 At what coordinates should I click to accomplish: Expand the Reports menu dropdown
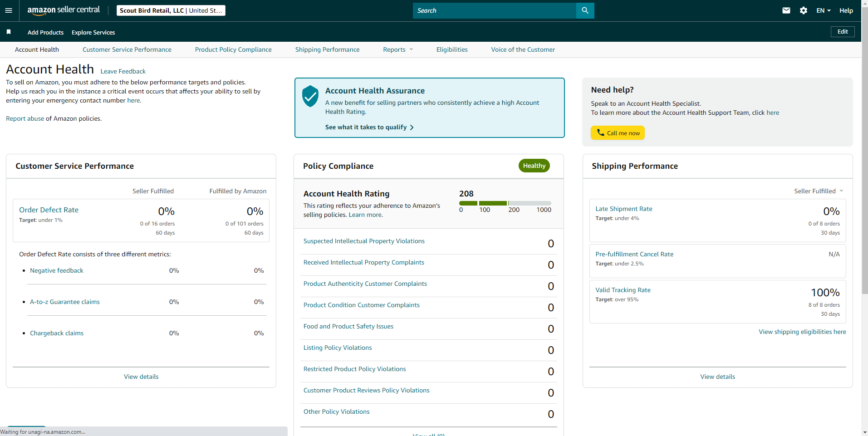[398, 49]
